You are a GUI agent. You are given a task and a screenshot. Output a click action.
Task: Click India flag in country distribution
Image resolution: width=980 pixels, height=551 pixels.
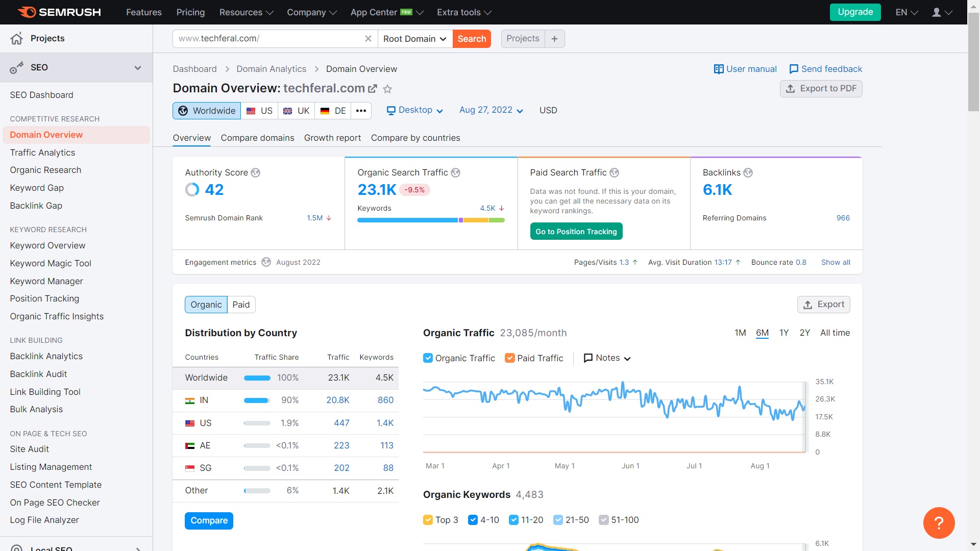click(190, 401)
